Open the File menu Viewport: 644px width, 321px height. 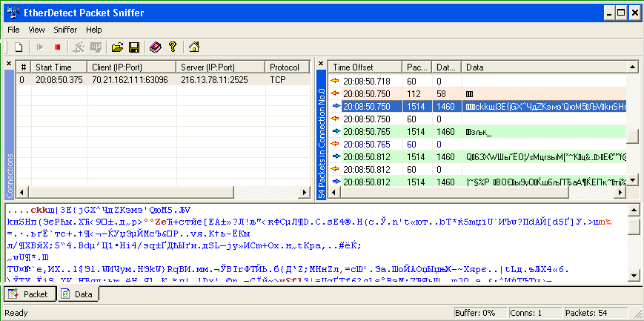coord(13,30)
